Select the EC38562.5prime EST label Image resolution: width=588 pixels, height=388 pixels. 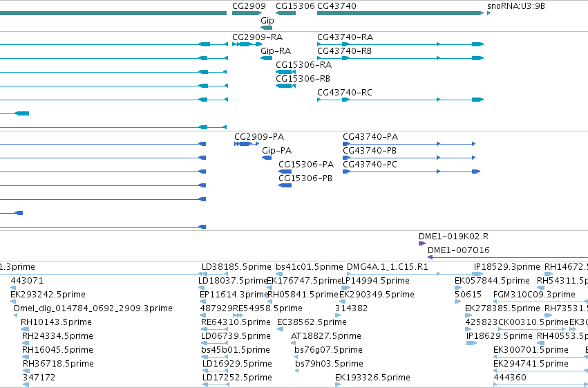click(312, 322)
